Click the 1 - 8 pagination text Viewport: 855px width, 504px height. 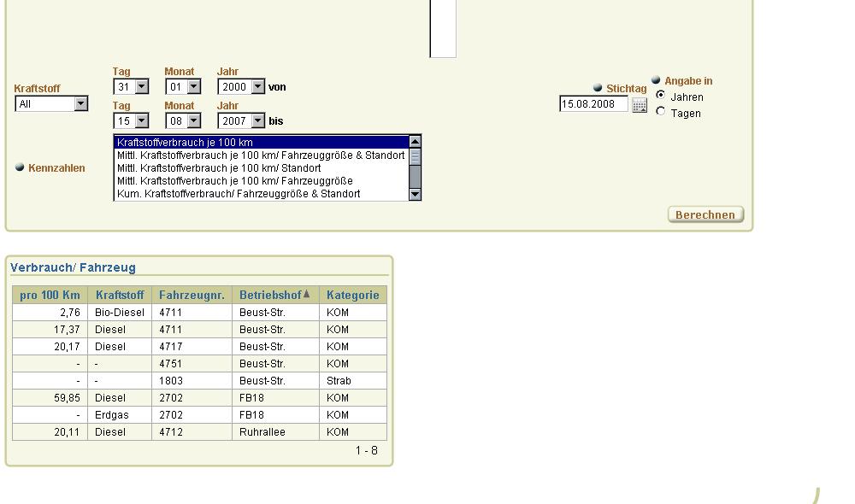pyautogui.click(x=367, y=450)
